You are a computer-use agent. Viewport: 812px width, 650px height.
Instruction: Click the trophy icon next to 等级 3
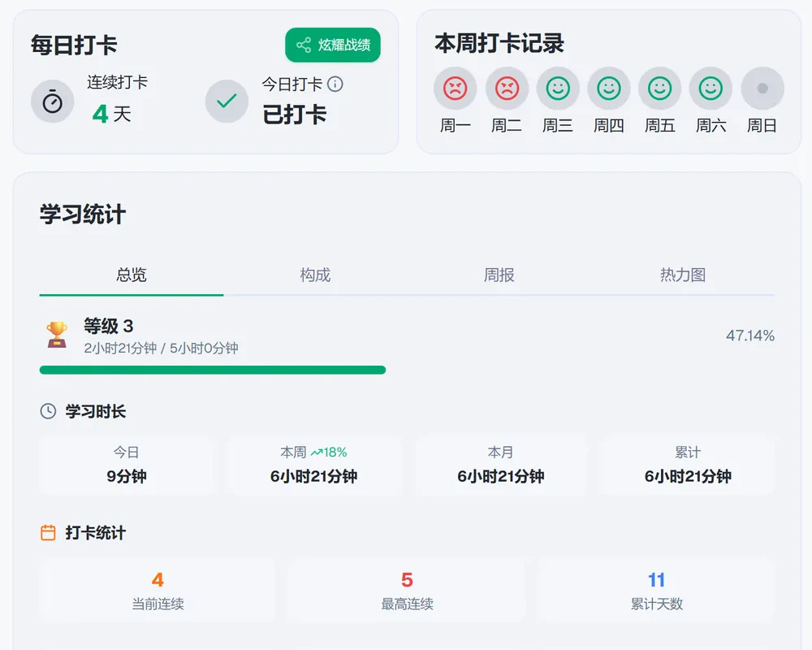pyautogui.click(x=57, y=335)
